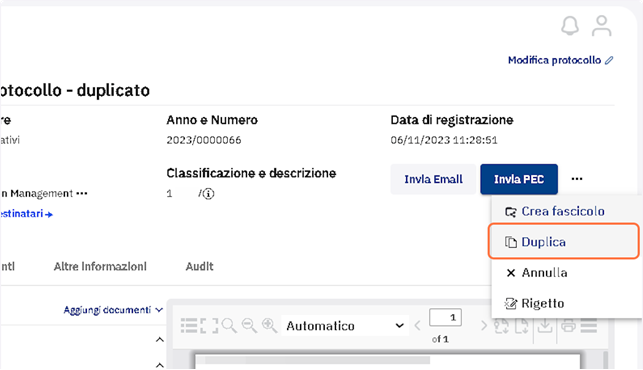Click the Crea fascicolo folder icon
This screenshot has height=370, width=643.
coord(511,212)
